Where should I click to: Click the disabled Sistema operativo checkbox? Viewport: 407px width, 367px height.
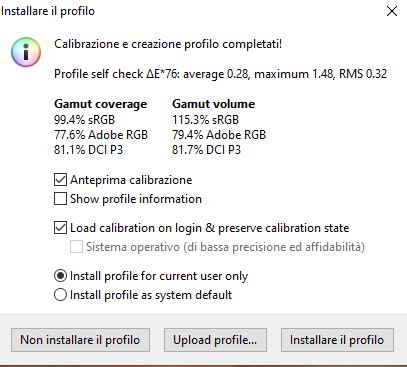coord(76,247)
